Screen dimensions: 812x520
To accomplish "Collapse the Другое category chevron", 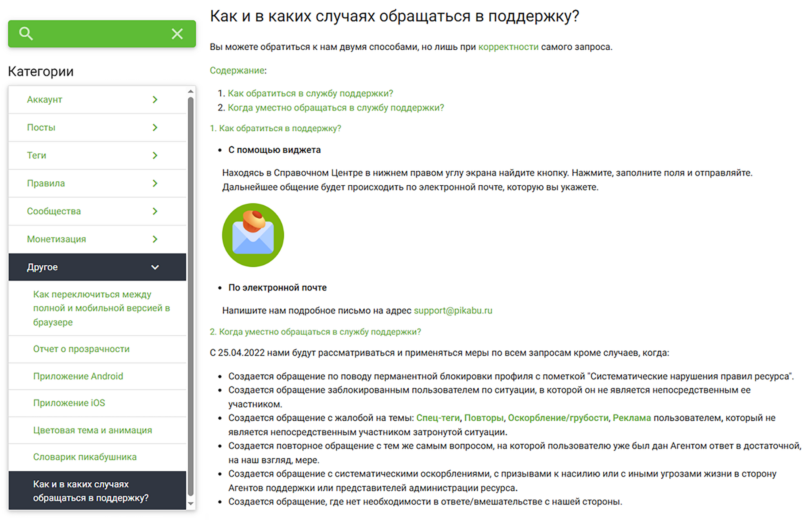I will click(x=155, y=267).
